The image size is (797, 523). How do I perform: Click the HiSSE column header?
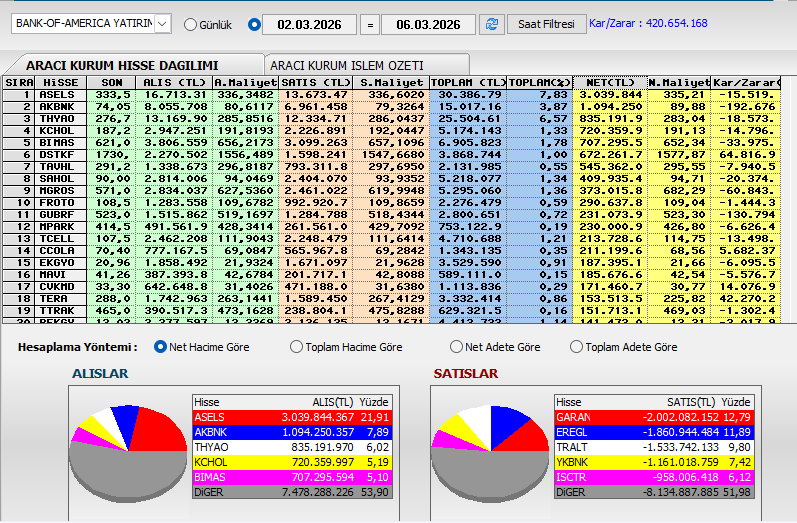click(x=60, y=82)
